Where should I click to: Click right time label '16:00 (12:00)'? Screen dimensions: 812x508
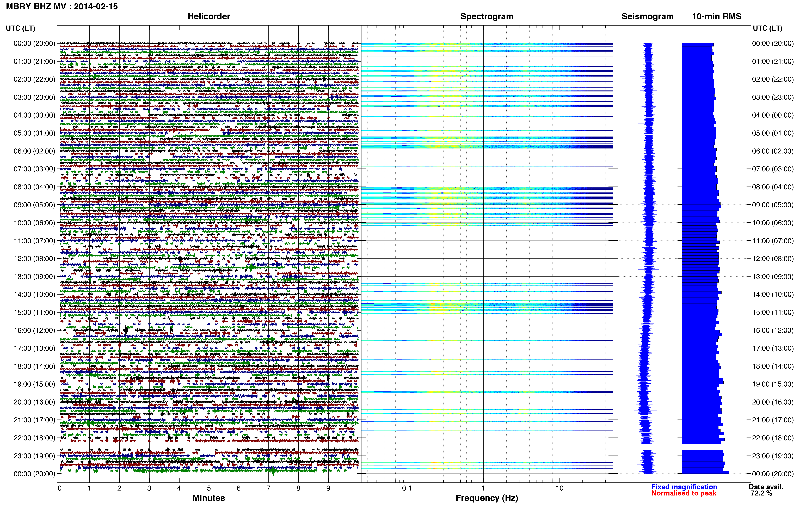tap(773, 330)
